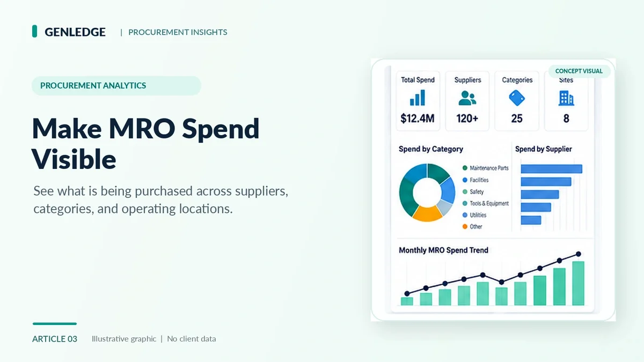The height and width of the screenshot is (362, 644).
Task: Click the 120+ suppliers value
Action: point(467,119)
